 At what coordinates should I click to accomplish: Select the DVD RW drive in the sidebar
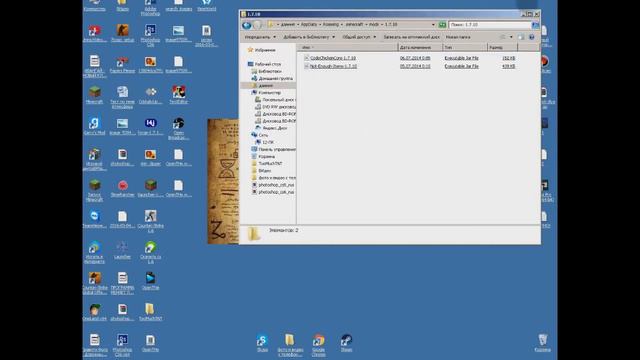(x=276, y=107)
